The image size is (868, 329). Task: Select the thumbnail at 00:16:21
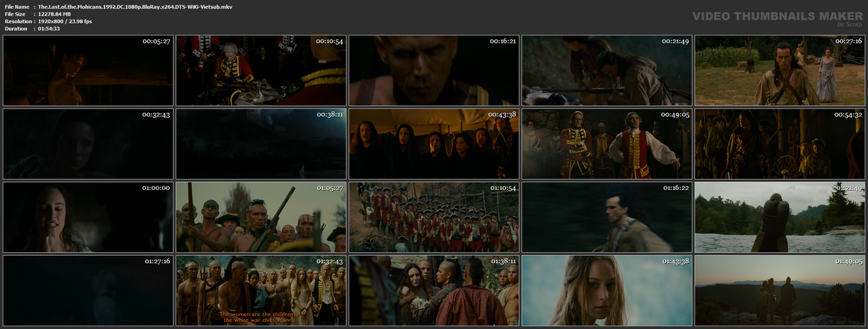click(x=434, y=71)
